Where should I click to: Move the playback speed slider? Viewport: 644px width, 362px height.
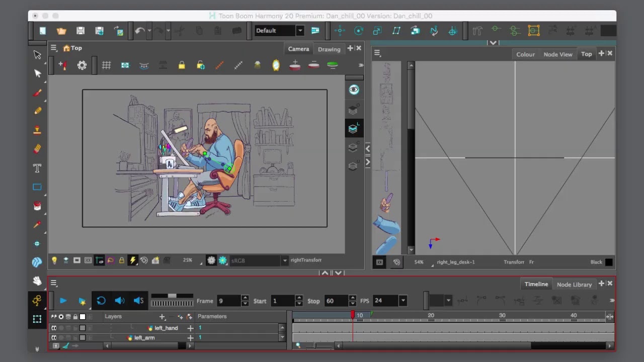[172, 296]
